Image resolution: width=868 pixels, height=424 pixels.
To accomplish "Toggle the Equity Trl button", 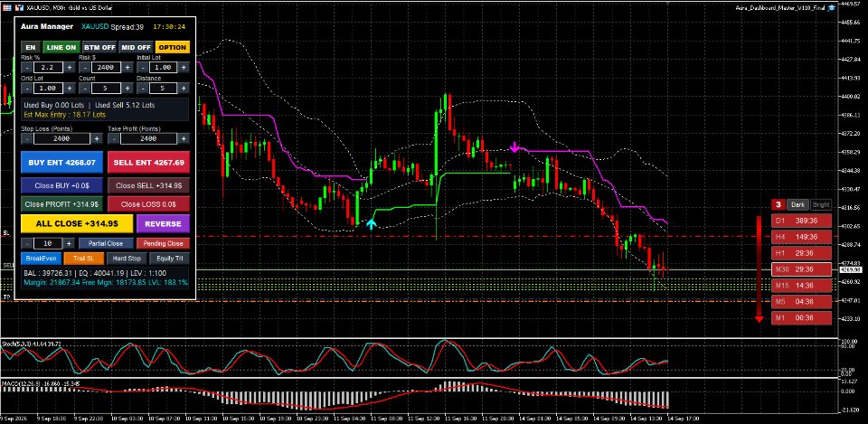I will tap(170, 259).
